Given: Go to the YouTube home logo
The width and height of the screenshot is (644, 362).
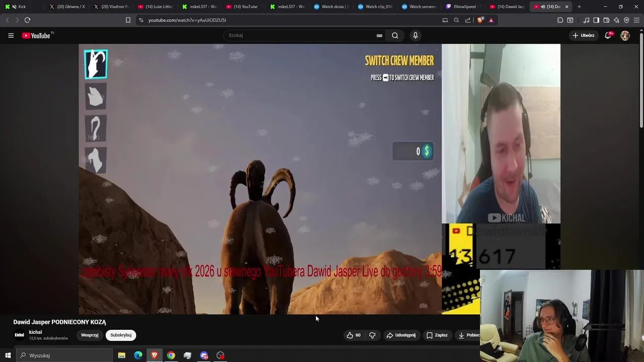Looking at the screenshot, I should click(36, 35).
